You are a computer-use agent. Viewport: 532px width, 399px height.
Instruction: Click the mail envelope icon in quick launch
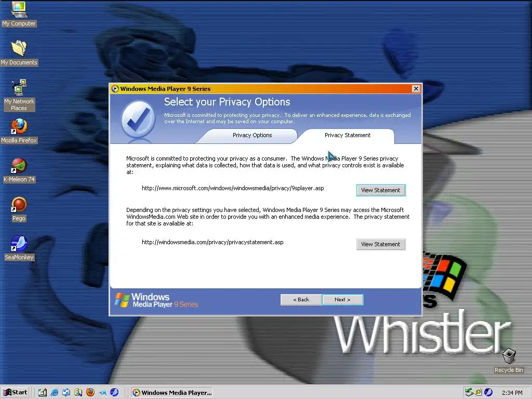coord(66,392)
